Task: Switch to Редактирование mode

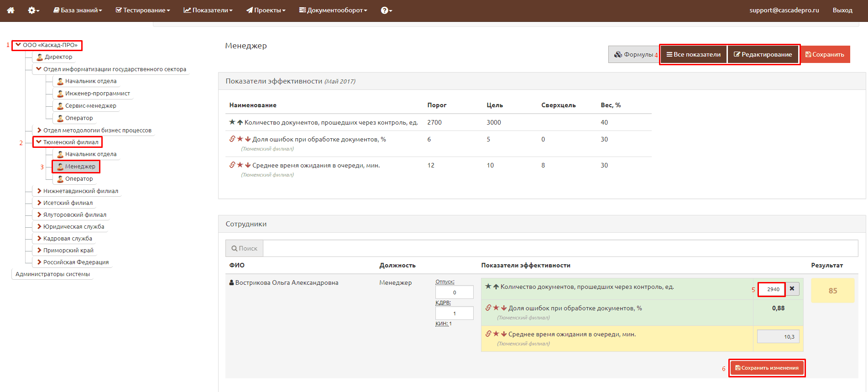Action: [x=763, y=54]
